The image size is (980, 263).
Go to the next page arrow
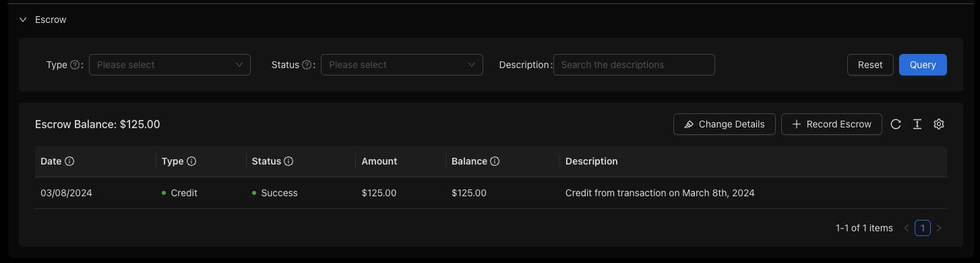939,228
